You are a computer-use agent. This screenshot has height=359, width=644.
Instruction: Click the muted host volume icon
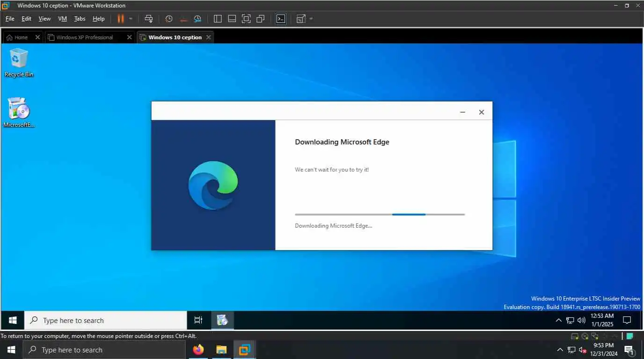[x=583, y=350]
